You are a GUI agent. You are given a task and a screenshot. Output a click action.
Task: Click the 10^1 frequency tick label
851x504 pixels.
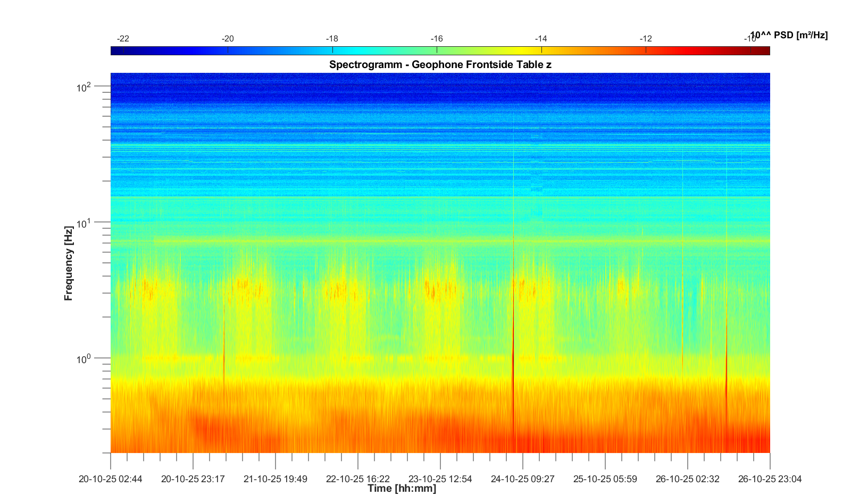84,223
